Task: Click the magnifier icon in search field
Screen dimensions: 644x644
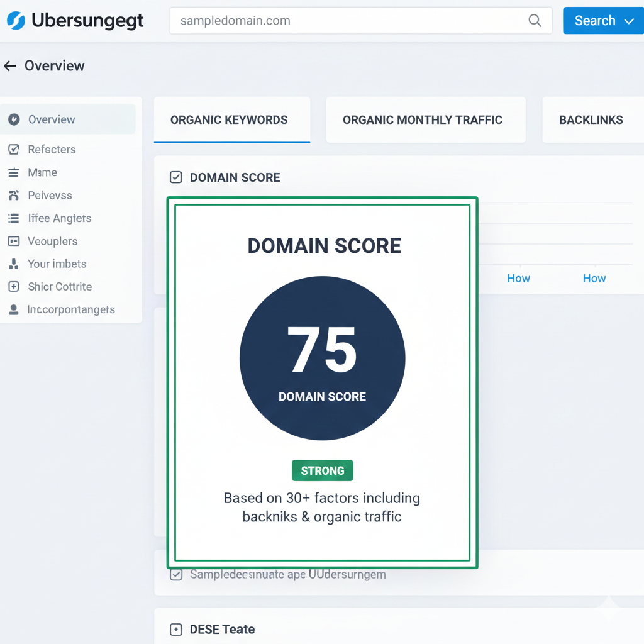Action: coord(535,21)
